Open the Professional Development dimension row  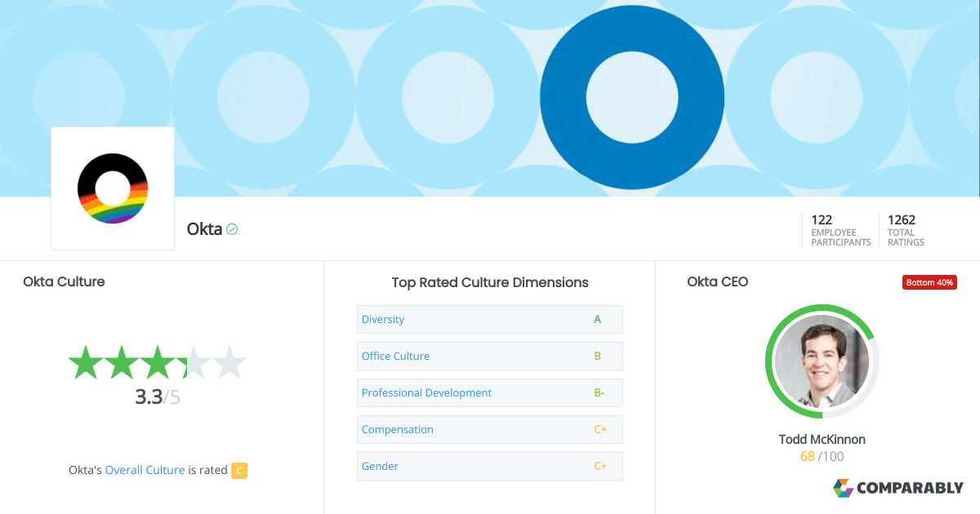tap(490, 392)
